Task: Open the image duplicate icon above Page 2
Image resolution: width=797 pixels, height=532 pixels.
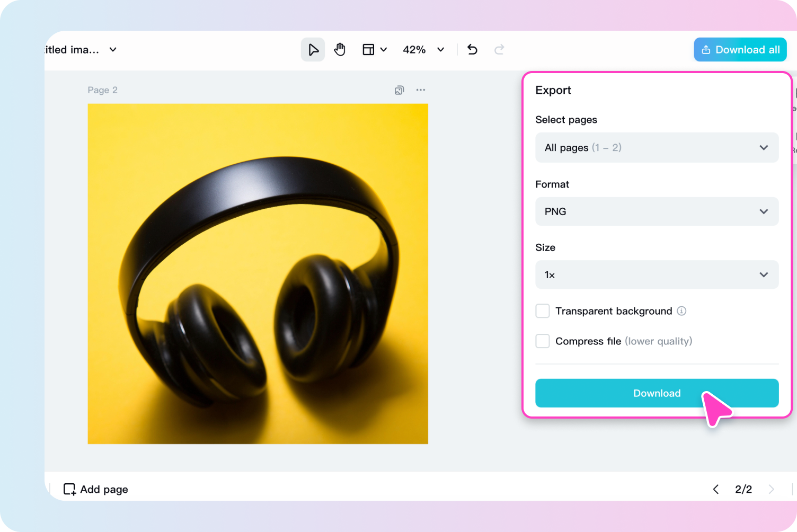Action: pos(399,90)
